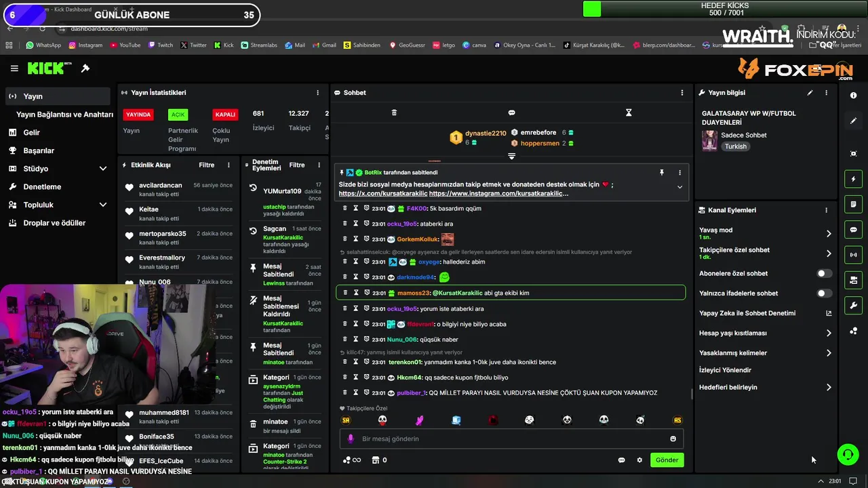This screenshot has width=868, height=488.
Task: Collapse the top gifters leaderboard arrow
Action: click(511, 156)
